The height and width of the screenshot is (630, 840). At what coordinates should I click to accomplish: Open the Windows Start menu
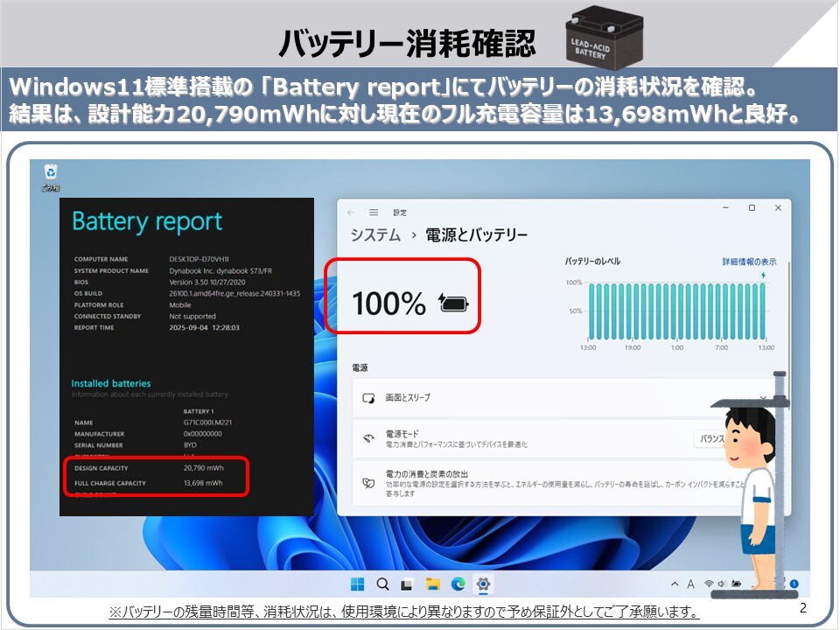[357, 584]
